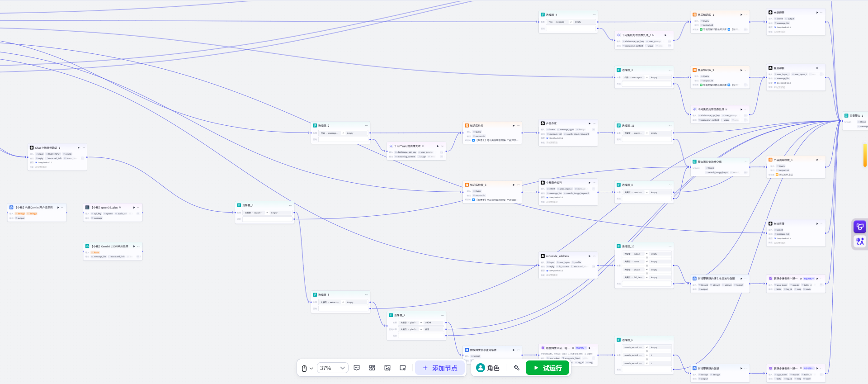Screen dimensions: 868x384
Task: Run the 售后客服 node with play icon
Action: coord(817,68)
